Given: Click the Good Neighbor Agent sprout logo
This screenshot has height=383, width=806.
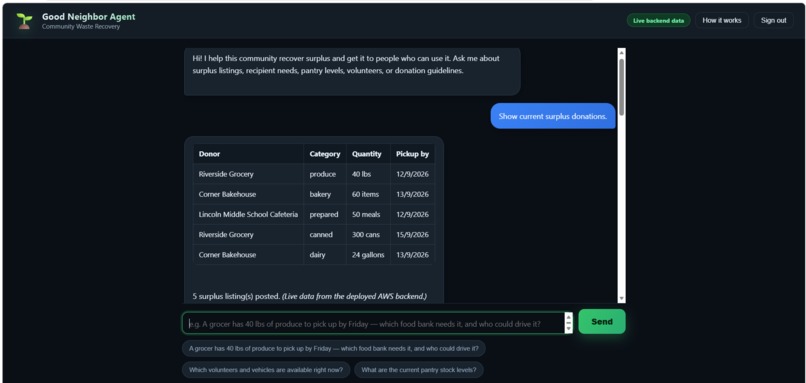Looking at the screenshot, I should (24, 21).
